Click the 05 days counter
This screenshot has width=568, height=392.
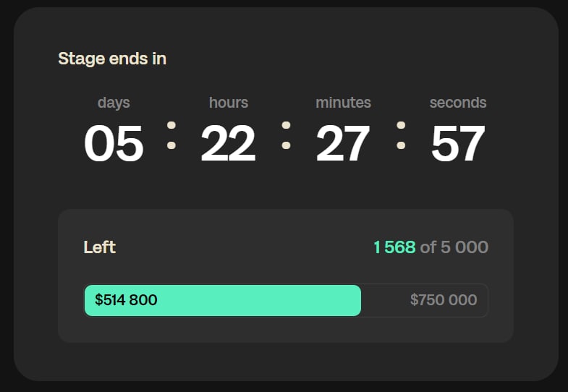[x=114, y=143]
